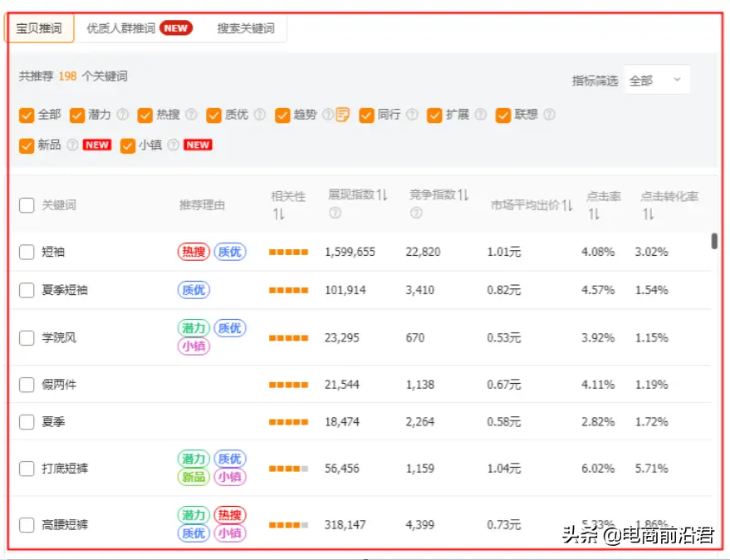Click the help icon next to 潜力
Screen dimensions: 730x560
pyautogui.click(x=123, y=115)
